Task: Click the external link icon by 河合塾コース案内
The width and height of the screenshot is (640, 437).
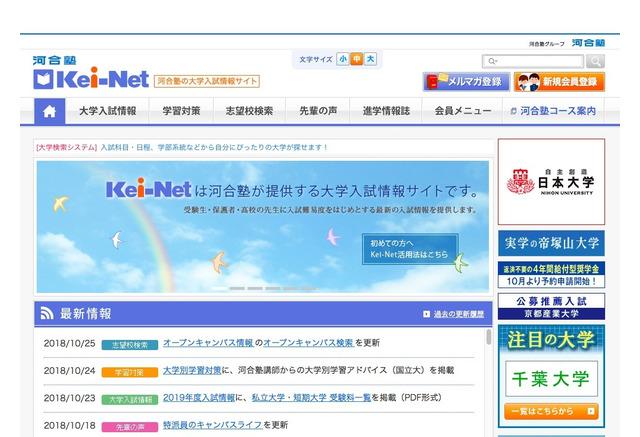Action: click(513, 111)
